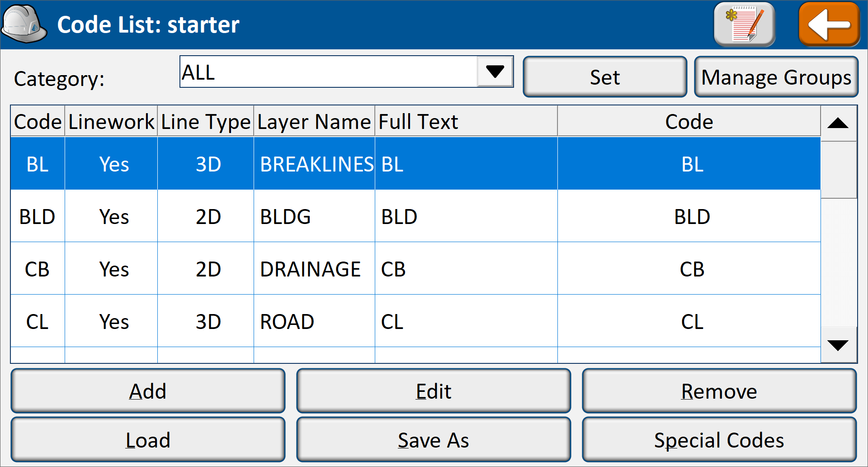Click the 2D line type in CB row
The height and width of the screenshot is (467, 868).
pos(206,269)
